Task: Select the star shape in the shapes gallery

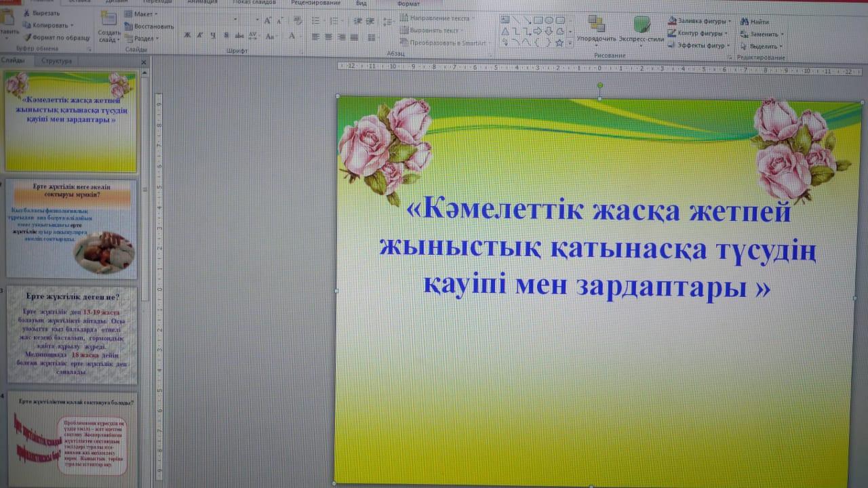Action: tap(559, 43)
